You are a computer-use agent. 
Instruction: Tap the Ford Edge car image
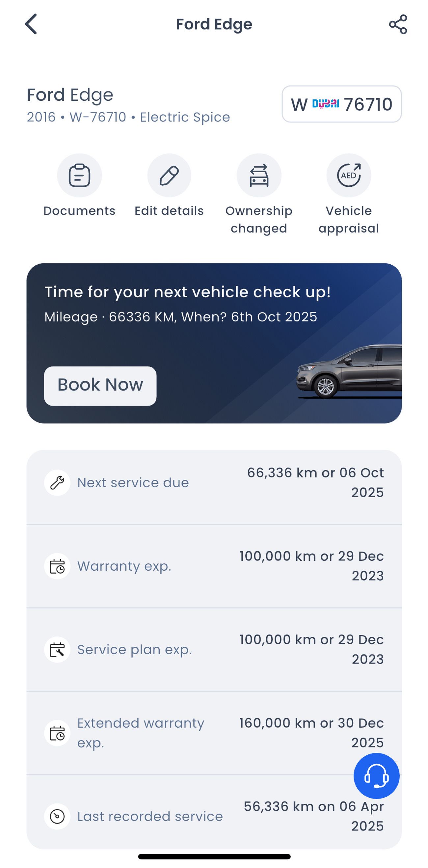tap(349, 372)
